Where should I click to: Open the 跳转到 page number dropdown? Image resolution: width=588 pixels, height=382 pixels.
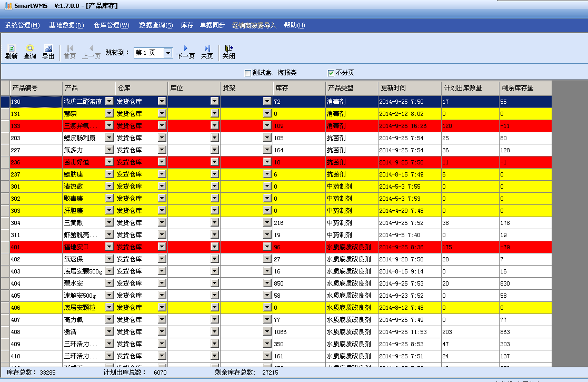coord(168,53)
